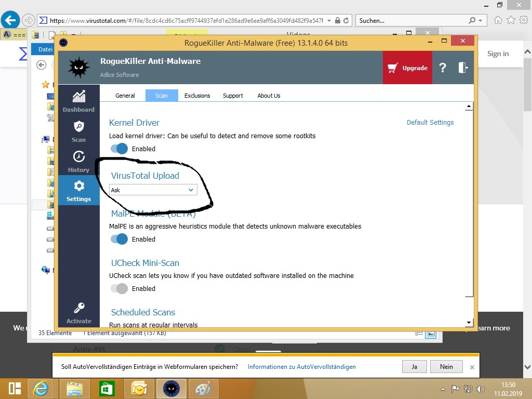Click Ja in the AutoComplete prompt
Screen dimensions: 532x399
tap(414, 366)
